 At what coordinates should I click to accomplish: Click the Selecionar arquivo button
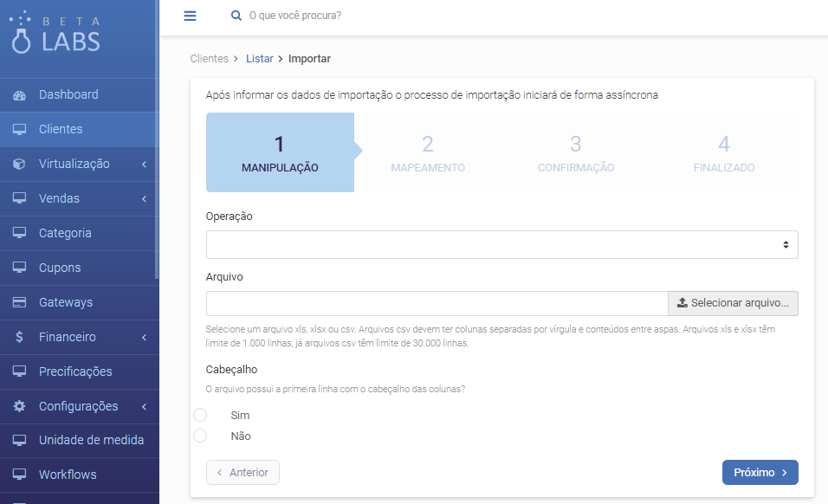pos(733,303)
